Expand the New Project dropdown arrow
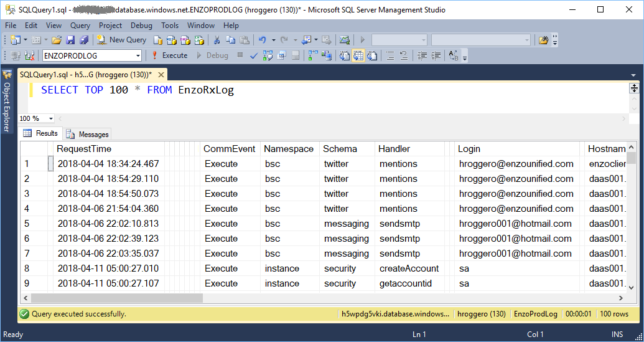 pyautogui.click(x=25, y=40)
